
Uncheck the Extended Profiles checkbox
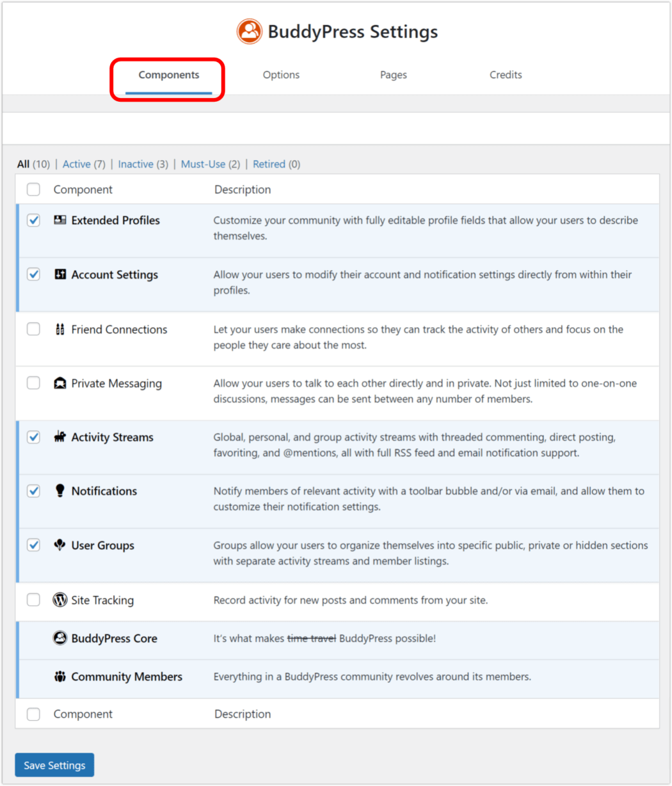(33, 220)
